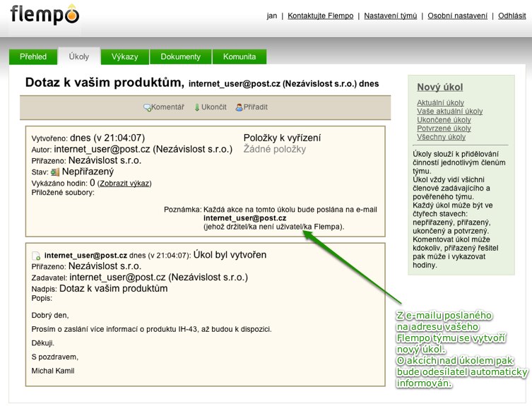Screen dimensions: 532x406
Task: Switch to the Úkoly tab
Action: click(78, 56)
